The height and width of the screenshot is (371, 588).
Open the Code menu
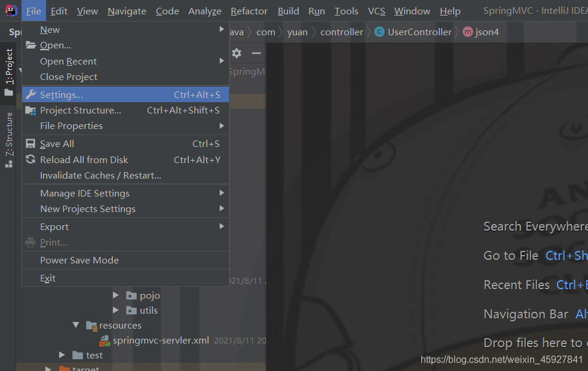(167, 11)
